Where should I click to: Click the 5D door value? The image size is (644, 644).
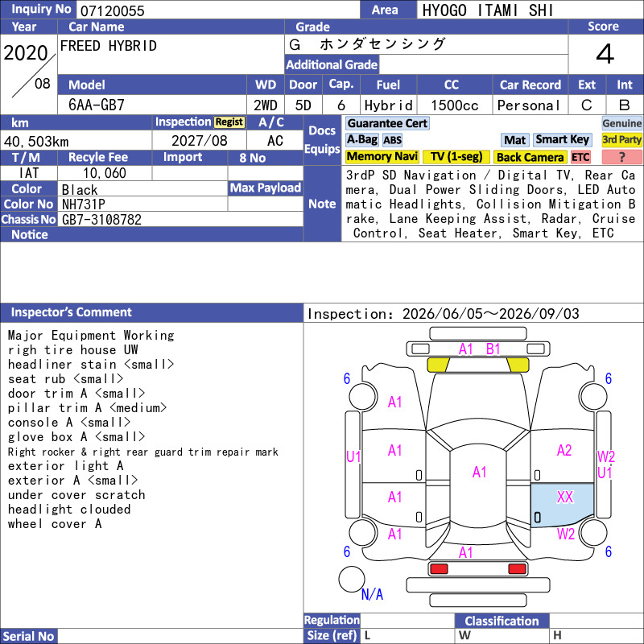pyautogui.click(x=303, y=105)
